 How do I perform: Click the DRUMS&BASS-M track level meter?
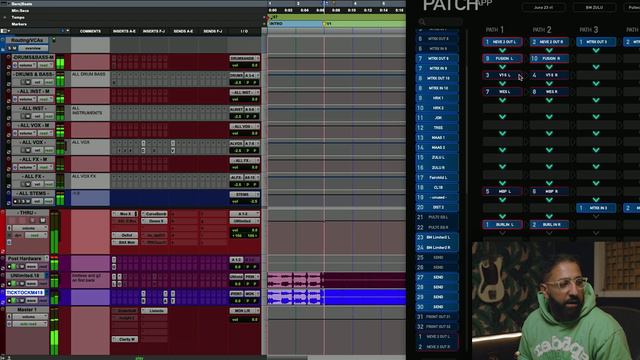(x=60, y=62)
